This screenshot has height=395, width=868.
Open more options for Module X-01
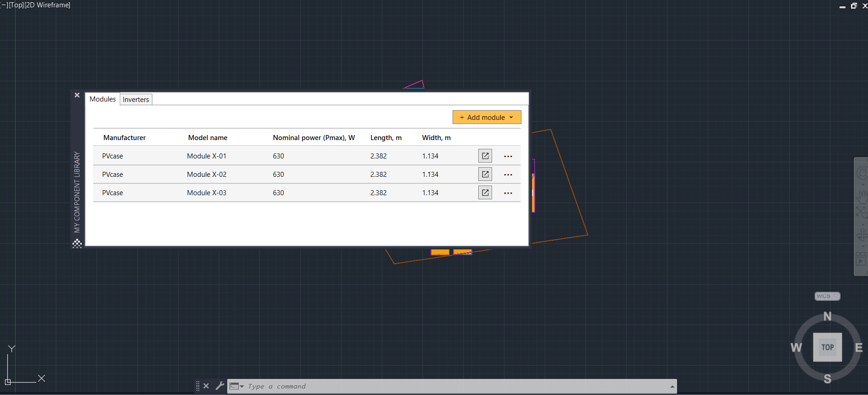[508, 156]
